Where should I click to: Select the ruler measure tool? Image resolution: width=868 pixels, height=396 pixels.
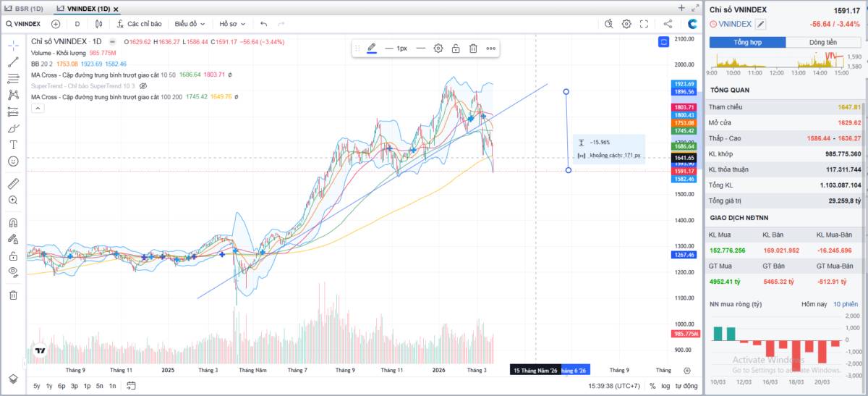pos(13,183)
